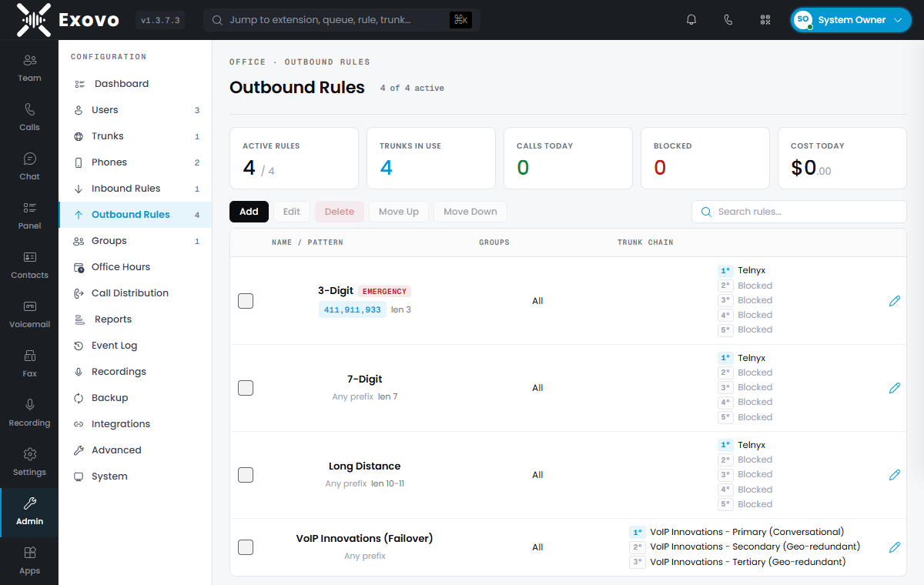Open Call Distribution in configuration menu
The height and width of the screenshot is (585, 924).
135,293
